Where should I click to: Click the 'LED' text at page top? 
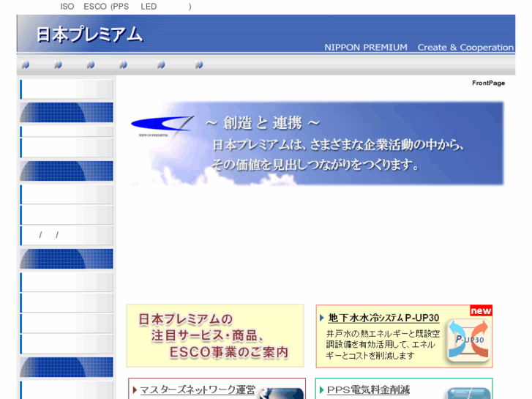149,7
